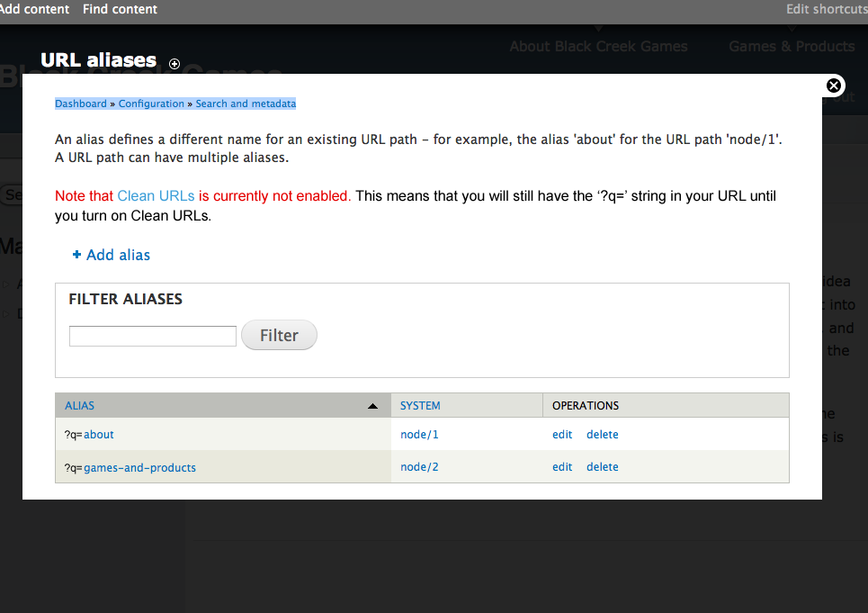Visit the node/2 system path link
868x613 pixels.
(419, 466)
